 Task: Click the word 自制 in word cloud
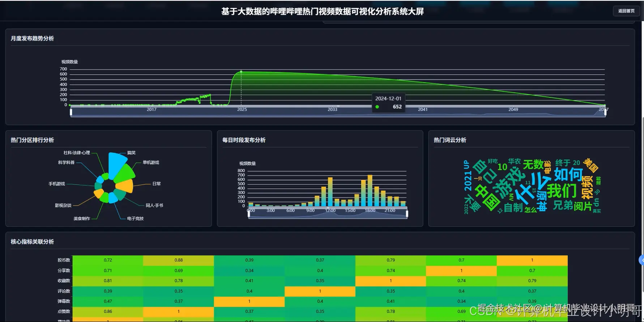(513, 208)
